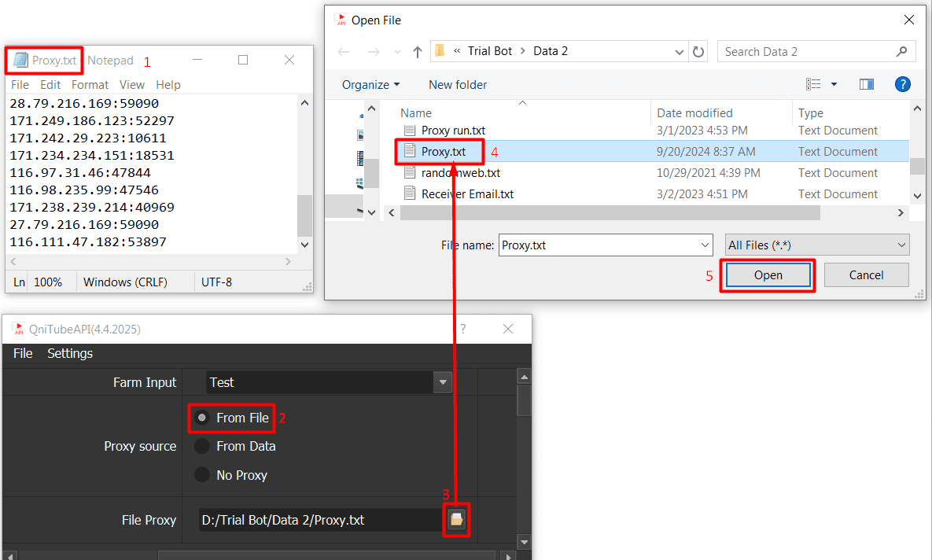Click the Proxy run.txt file icon

tap(410, 131)
